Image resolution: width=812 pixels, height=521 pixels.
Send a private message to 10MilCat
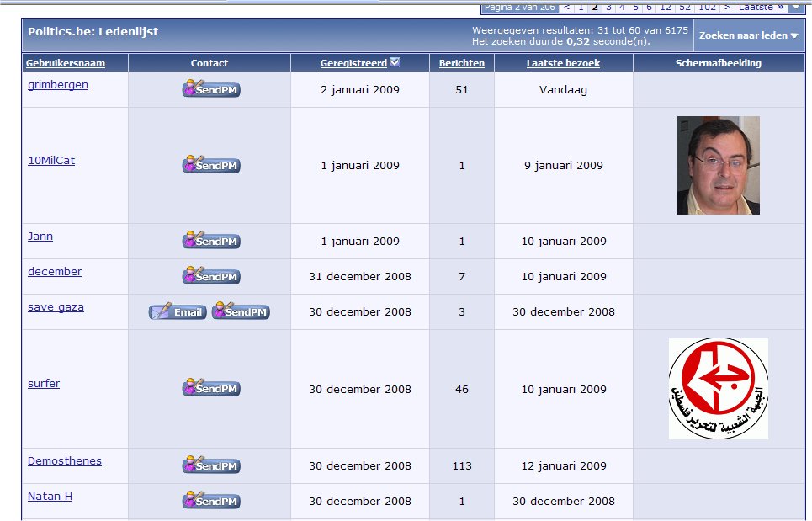[x=211, y=166]
